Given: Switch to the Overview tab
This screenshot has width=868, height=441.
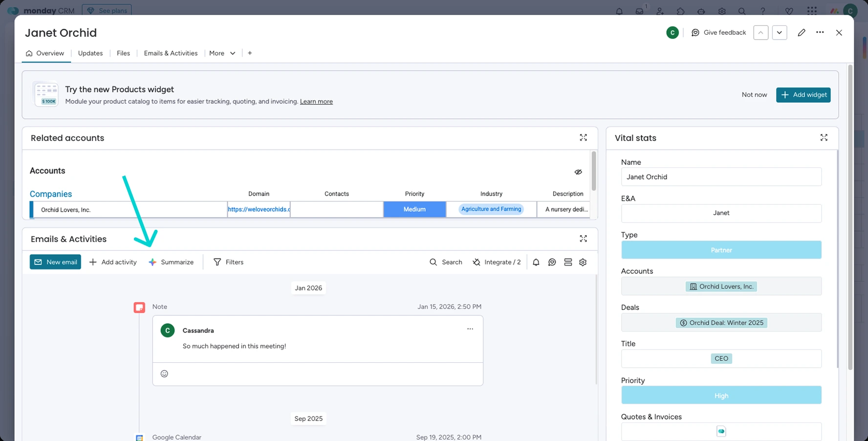Looking at the screenshot, I should point(45,53).
